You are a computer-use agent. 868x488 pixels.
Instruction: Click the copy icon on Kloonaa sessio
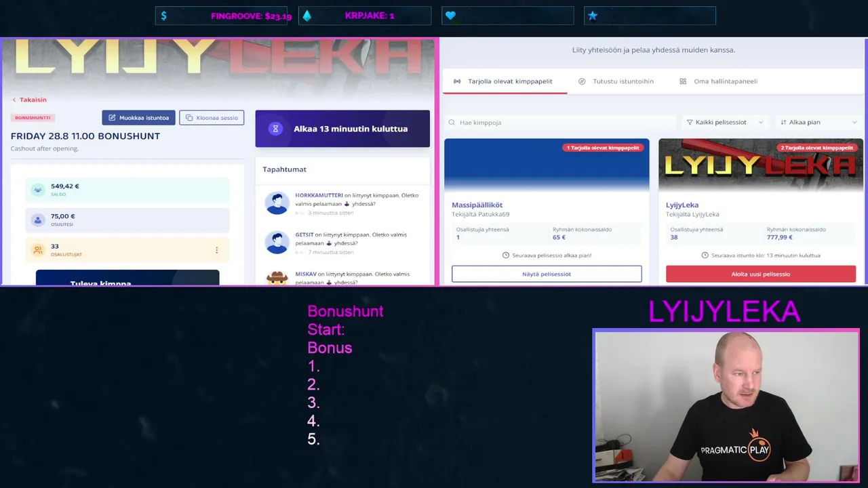click(189, 118)
